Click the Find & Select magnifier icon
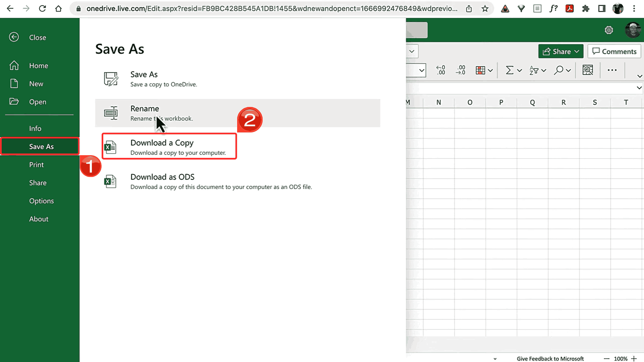The image size is (644, 362). coord(558,70)
